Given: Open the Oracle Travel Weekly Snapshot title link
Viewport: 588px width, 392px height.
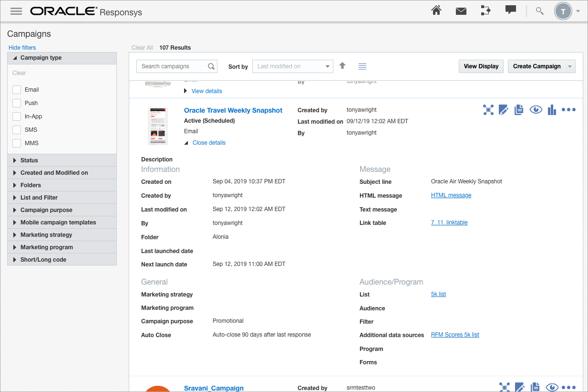Looking at the screenshot, I should pyautogui.click(x=233, y=110).
